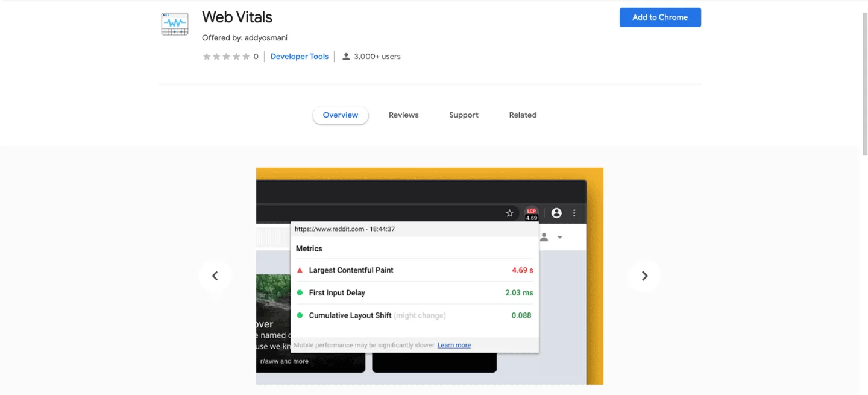Click the '4.69 s' value
This screenshot has height=395, width=868.
click(523, 270)
